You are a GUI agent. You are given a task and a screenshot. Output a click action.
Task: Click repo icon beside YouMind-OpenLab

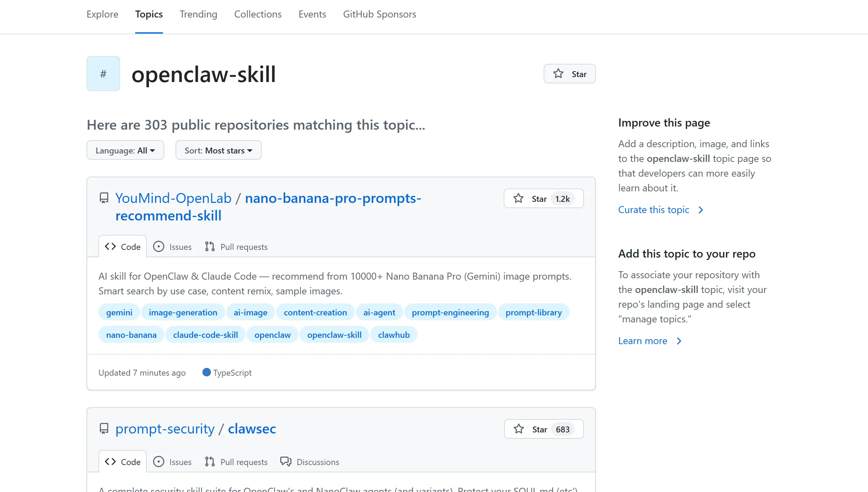click(104, 198)
